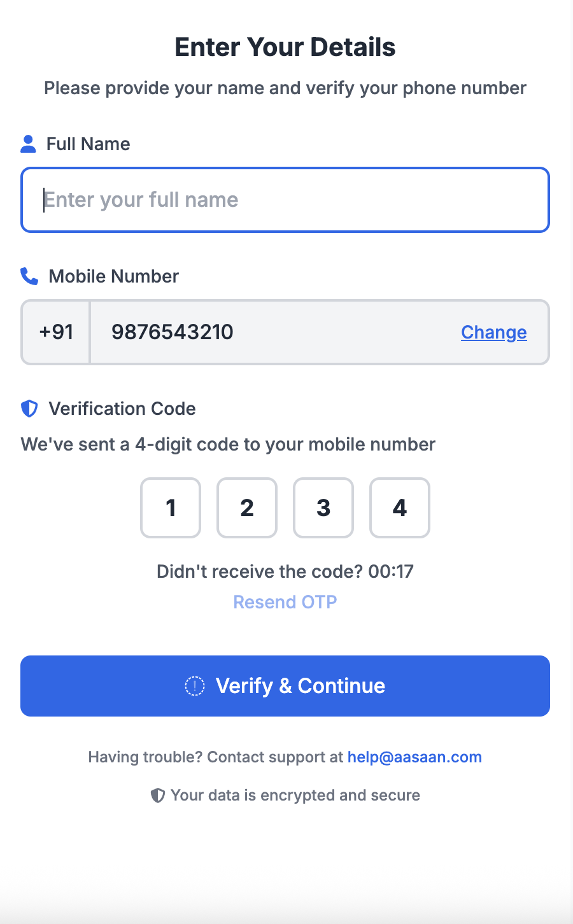Click the Full Name field label
Image resolution: width=573 pixels, height=924 pixels.
[88, 144]
